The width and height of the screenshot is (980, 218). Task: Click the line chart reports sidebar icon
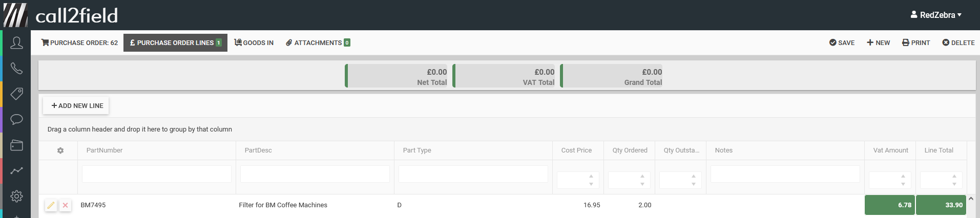(16, 170)
